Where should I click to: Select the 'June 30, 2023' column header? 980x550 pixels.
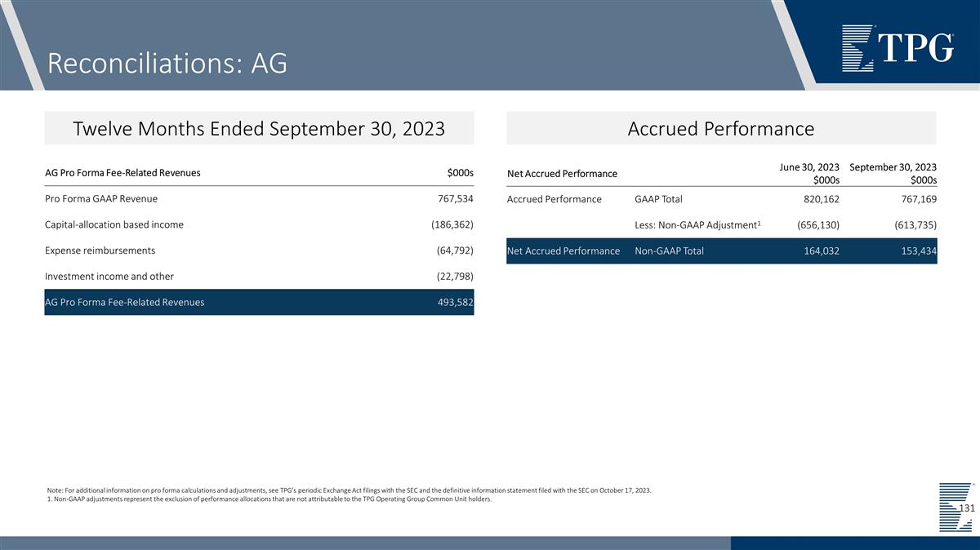808,166
